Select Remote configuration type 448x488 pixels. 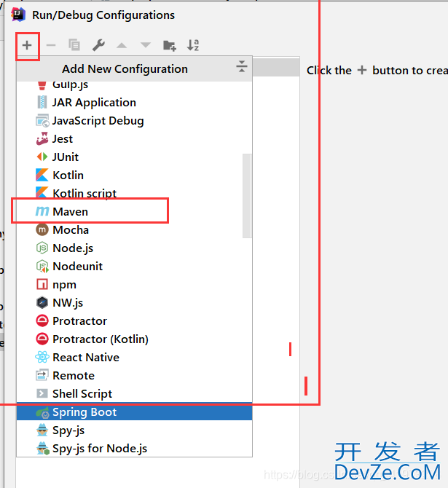(134, 375)
